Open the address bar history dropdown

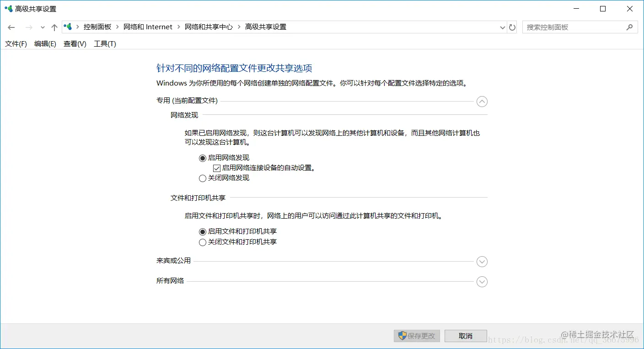tap(502, 27)
